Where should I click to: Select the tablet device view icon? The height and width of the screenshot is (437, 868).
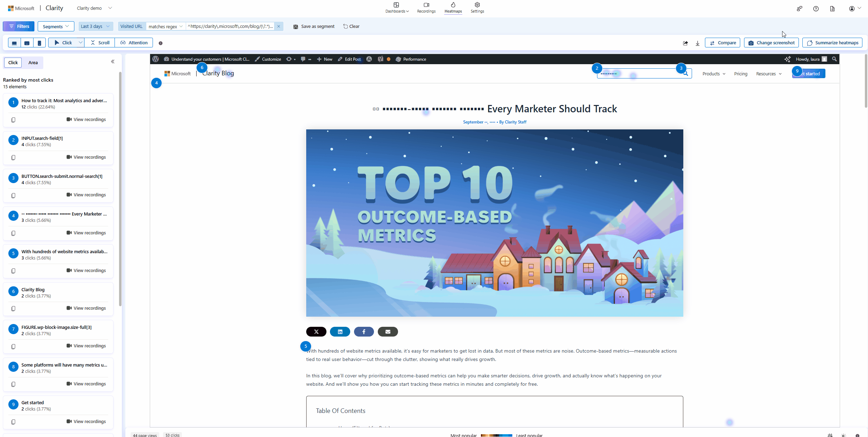pos(27,43)
